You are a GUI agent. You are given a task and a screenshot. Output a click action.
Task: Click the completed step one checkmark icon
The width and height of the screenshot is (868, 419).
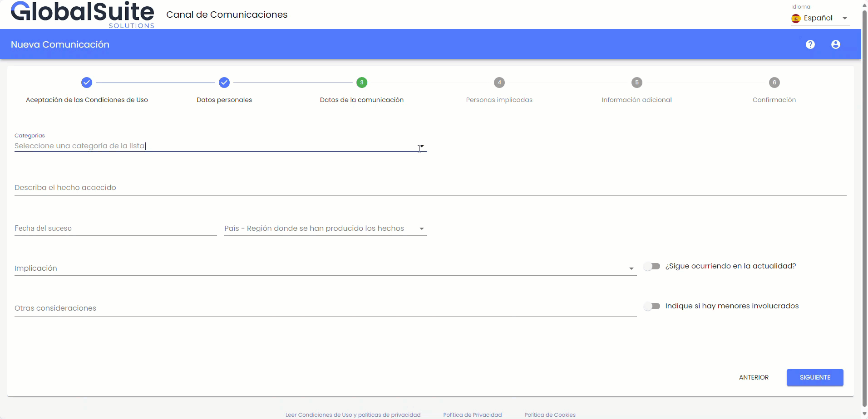pos(87,83)
